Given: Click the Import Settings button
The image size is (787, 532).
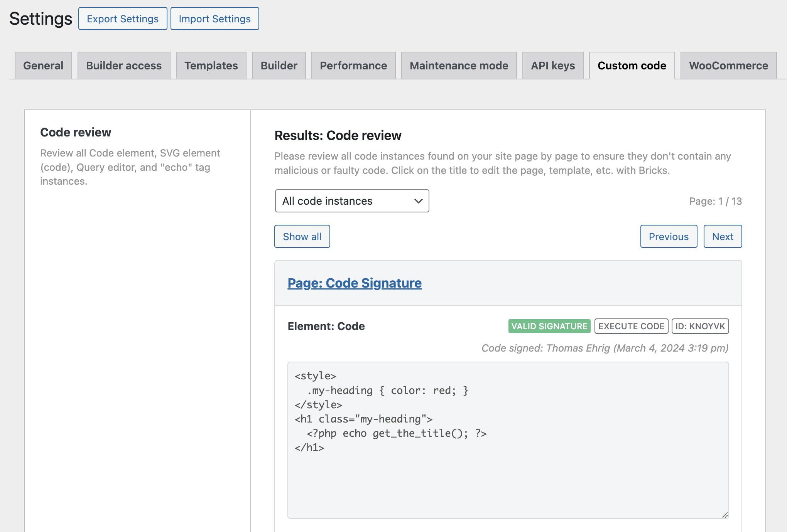Looking at the screenshot, I should (214, 19).
